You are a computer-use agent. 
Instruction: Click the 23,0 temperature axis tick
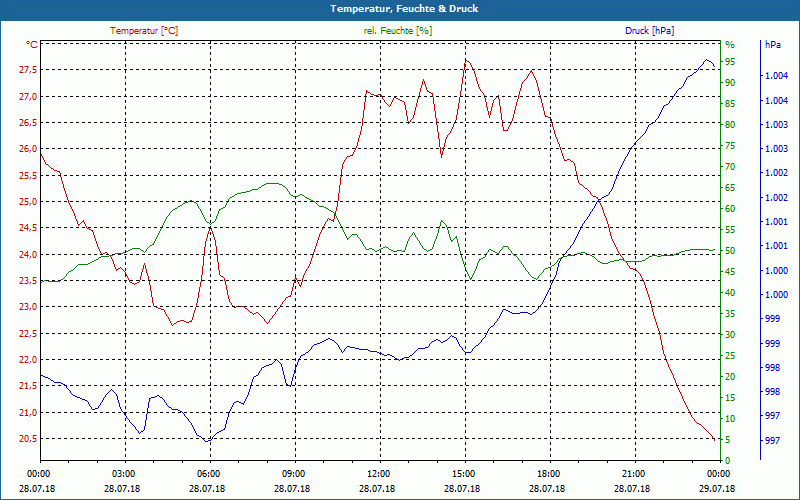coord(28,307)
